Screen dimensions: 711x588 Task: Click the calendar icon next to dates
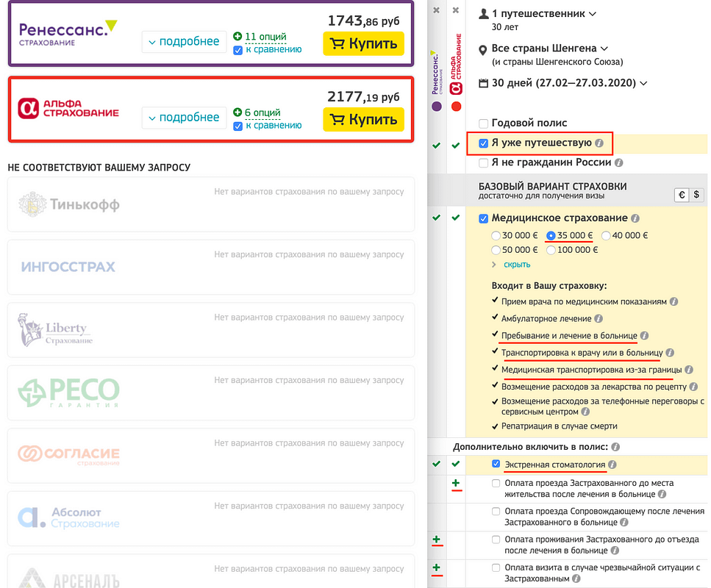click(x=483, y=83)
